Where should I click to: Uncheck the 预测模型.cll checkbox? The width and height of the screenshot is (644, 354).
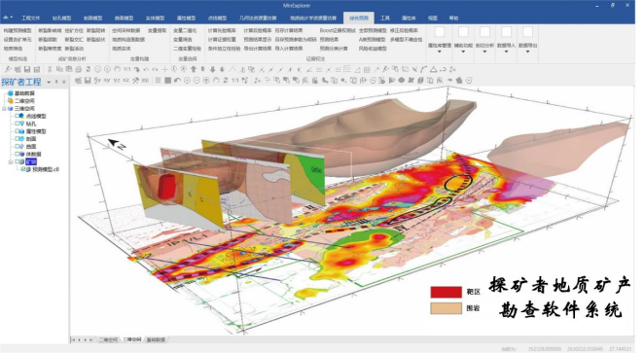23,169
